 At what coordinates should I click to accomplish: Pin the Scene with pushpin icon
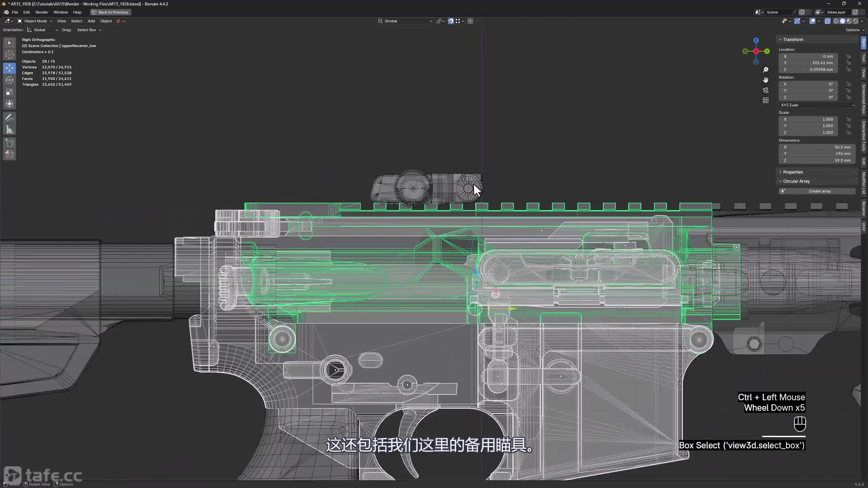(794, 12)
